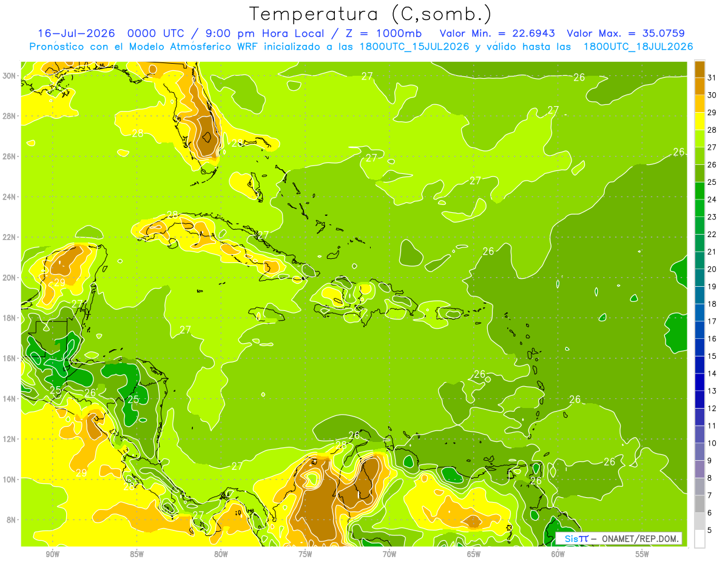Click the green legend swatch between 24 and 25
This screenshot has height=562, width=728.
(699, 191)
